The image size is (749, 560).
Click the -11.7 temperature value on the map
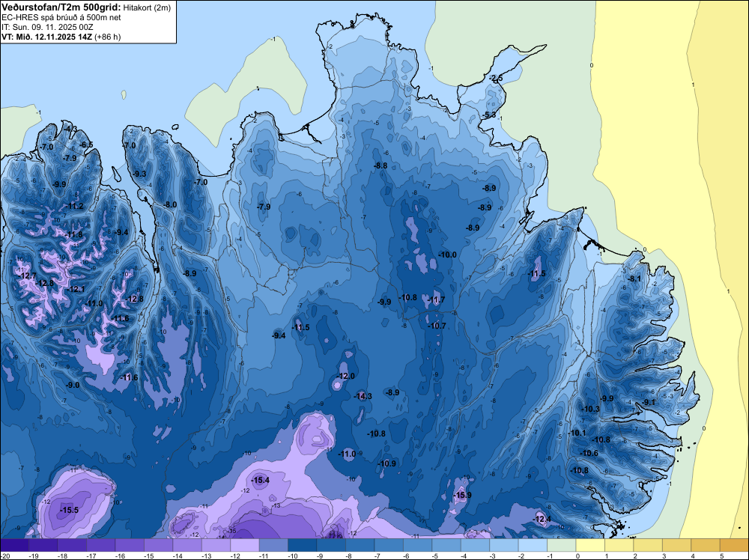[436, 299]
